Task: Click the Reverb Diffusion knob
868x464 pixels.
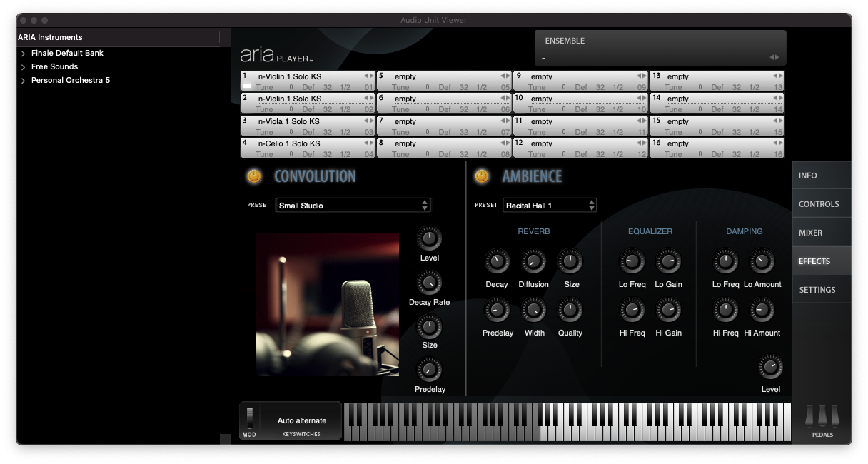Action: click(x=533, y=262)
